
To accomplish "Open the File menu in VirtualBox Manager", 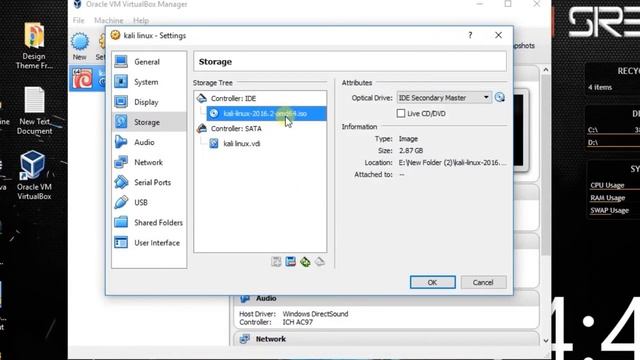I will point(78,20).
